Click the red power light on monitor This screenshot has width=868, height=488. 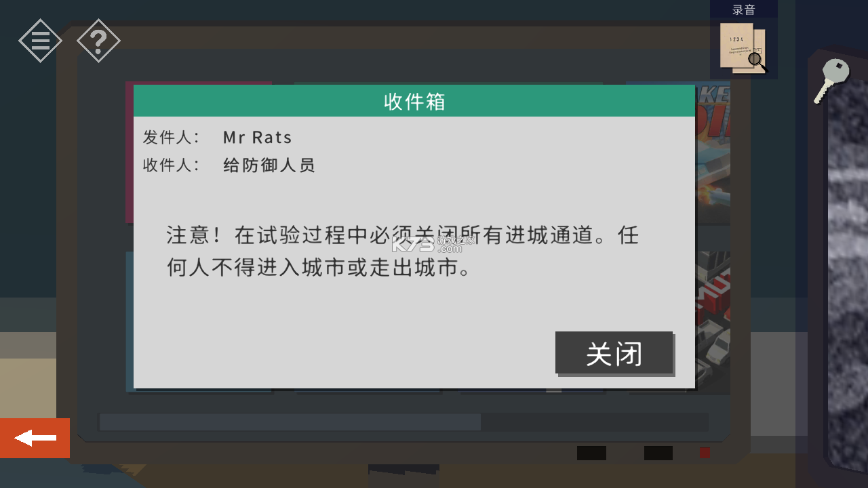[705, 453]
